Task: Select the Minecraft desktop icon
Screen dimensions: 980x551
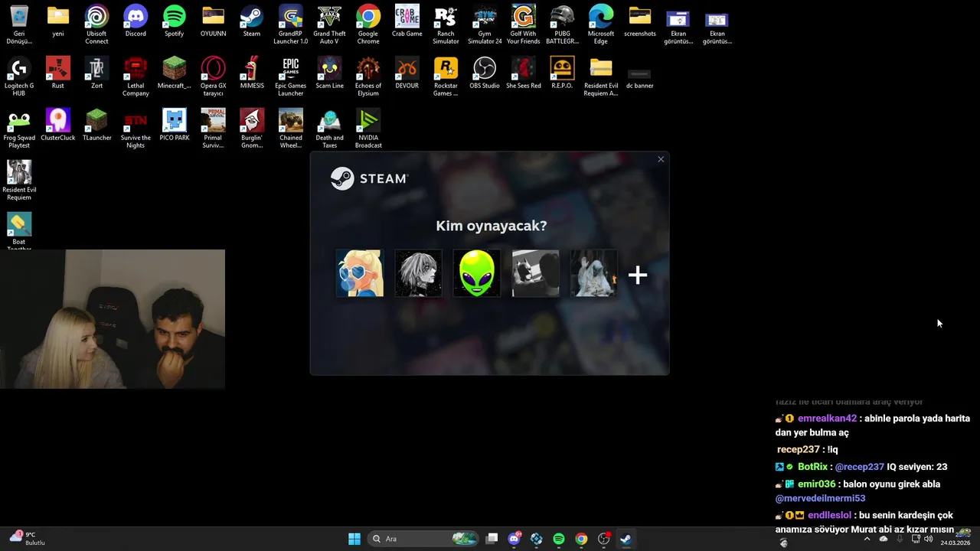Action: 174,73
